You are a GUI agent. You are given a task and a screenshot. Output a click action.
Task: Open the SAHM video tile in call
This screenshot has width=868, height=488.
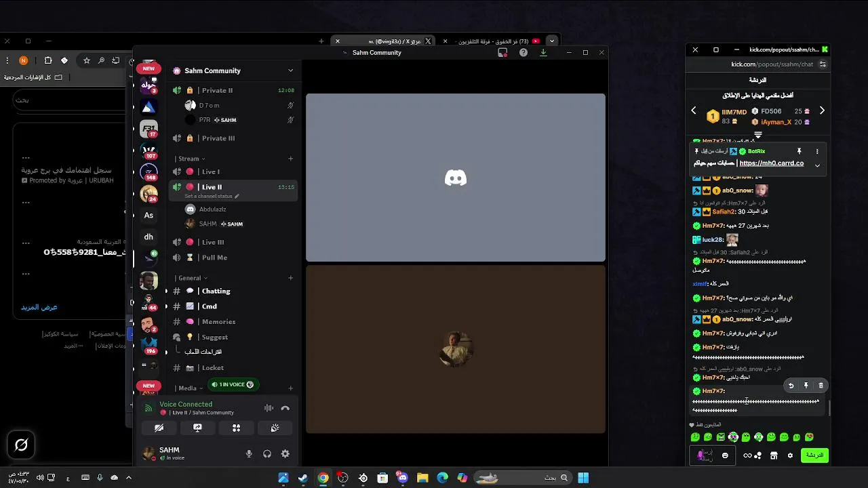(x=456, y=349)
